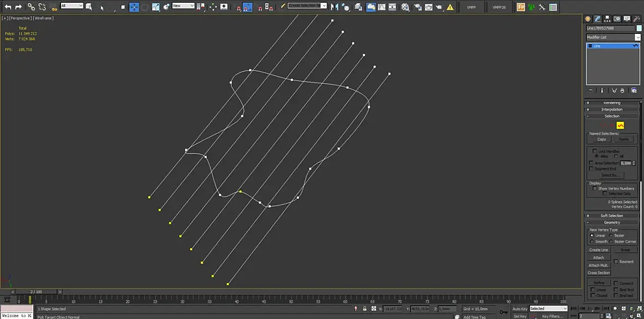Activate the Select and Rotate tool
The height and width of the screenshot is (319, 644).
145,7
